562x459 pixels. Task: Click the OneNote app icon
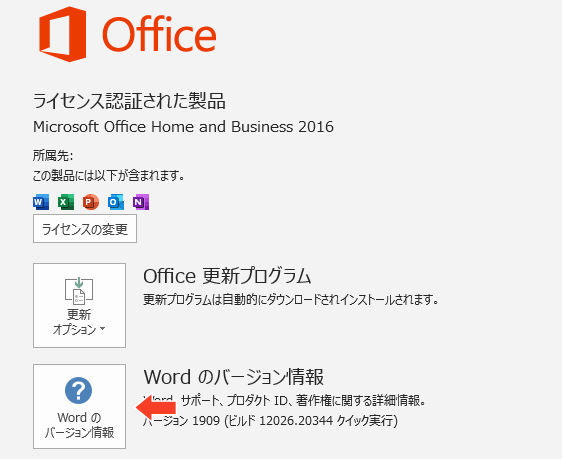point(141,202)
